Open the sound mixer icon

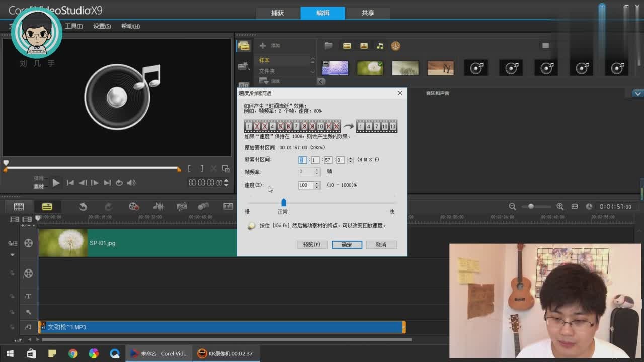(x=158, y=206)
